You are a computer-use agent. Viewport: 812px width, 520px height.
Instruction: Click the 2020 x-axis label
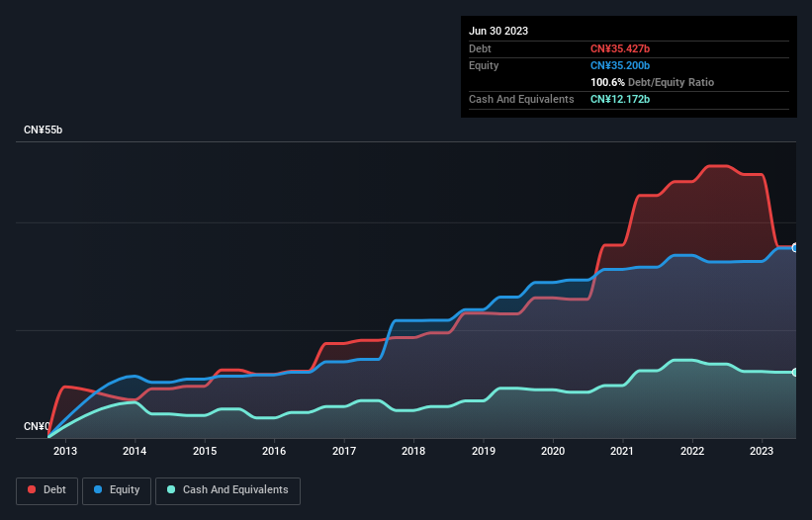click(553, 451)
